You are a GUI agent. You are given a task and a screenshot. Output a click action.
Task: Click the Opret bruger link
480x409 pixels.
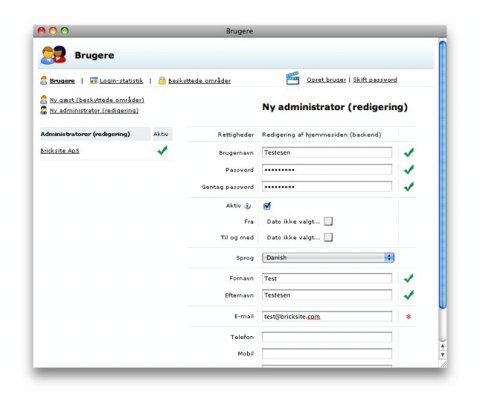click(x=326, y=80)
